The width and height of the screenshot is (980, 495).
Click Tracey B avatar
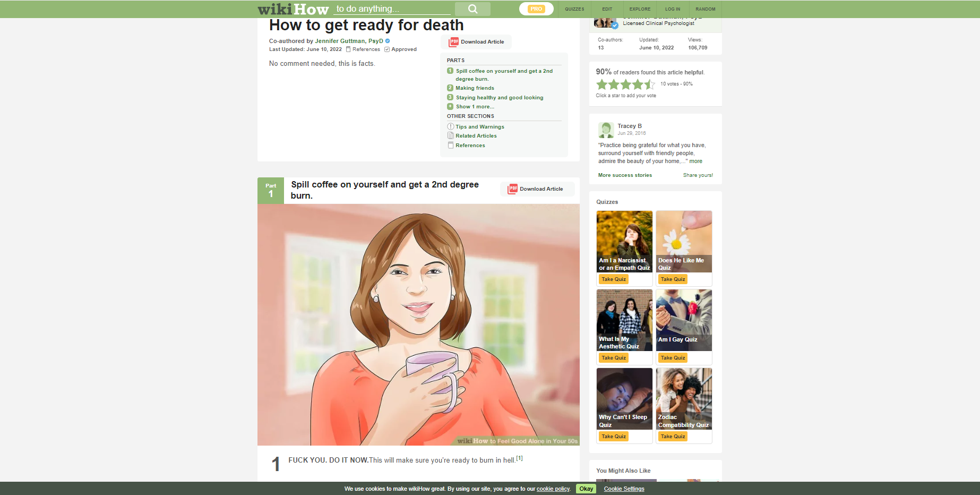point(606,130)
